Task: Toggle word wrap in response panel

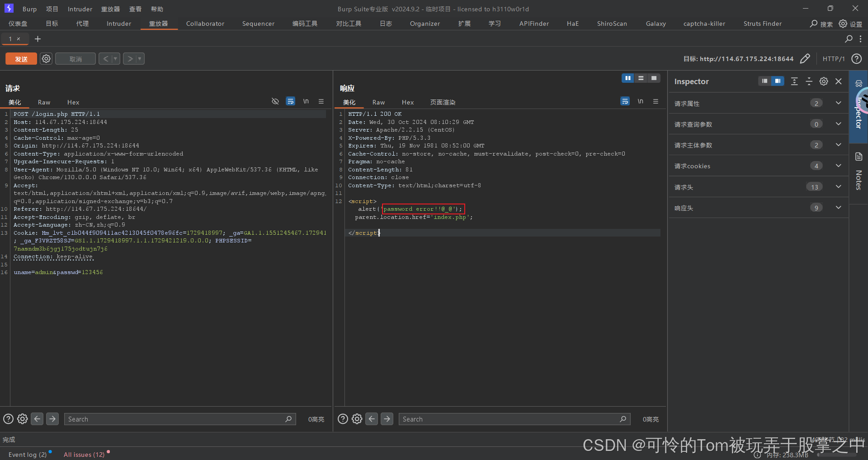Action: point(625,101)
